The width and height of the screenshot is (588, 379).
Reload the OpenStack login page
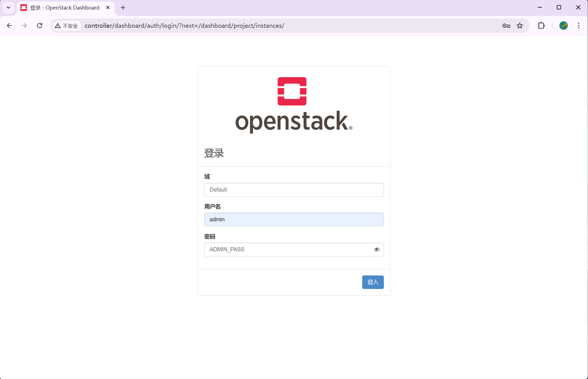(40, 26)
